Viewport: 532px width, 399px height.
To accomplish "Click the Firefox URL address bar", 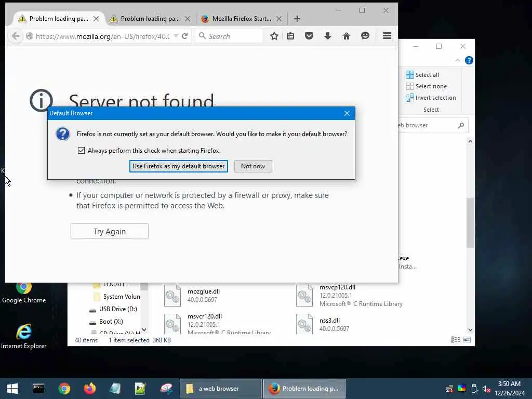I will [x=102, y=36].
